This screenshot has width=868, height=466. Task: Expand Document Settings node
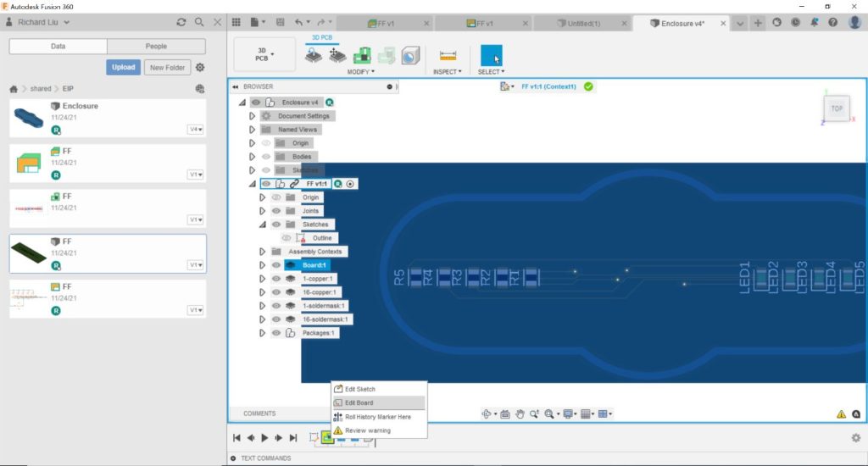[x=252, y=116]
